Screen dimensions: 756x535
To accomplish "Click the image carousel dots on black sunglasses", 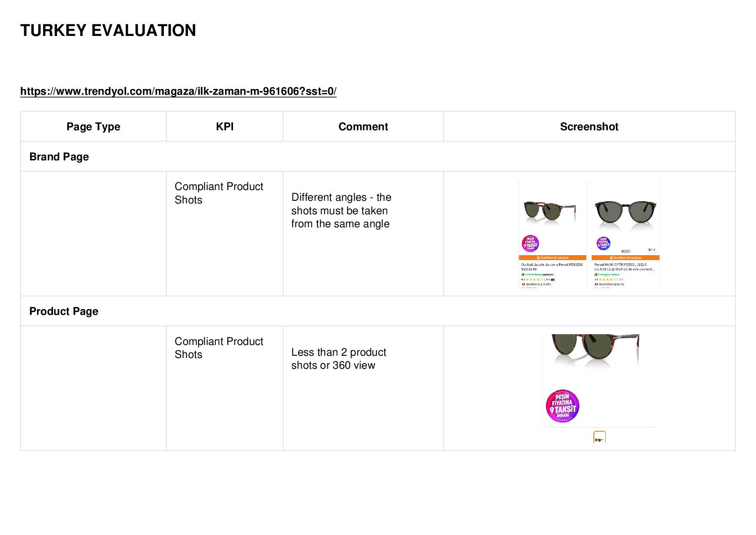I will (x=625, y=251).
